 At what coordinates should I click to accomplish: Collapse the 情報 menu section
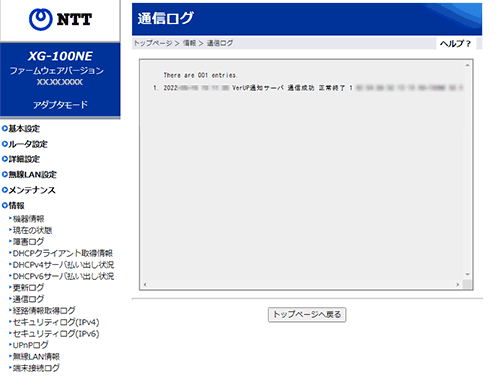click(13, 205)
